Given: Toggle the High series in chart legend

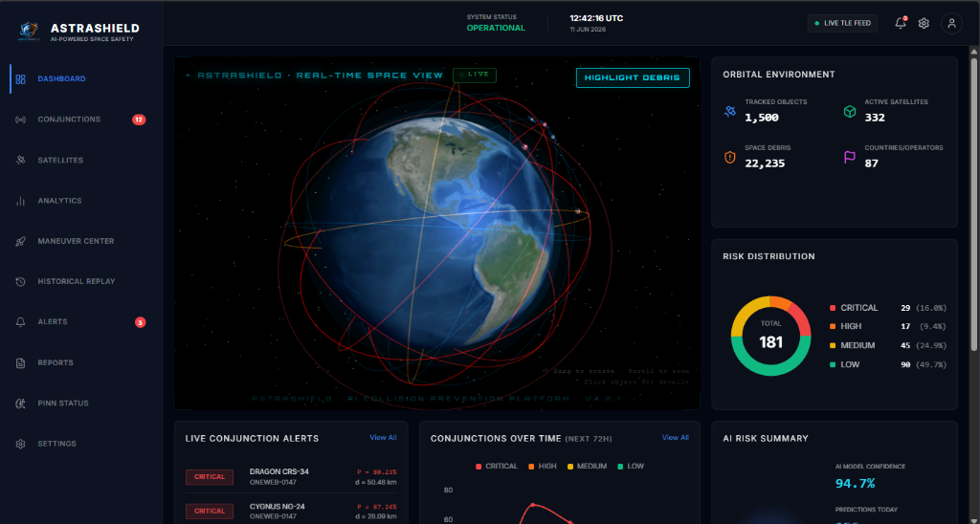Looking at the screenshot, I should point(543,467).
